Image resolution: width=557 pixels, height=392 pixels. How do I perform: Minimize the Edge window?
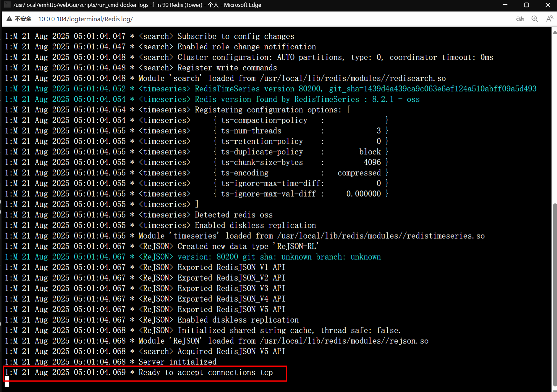coord(505,5)
